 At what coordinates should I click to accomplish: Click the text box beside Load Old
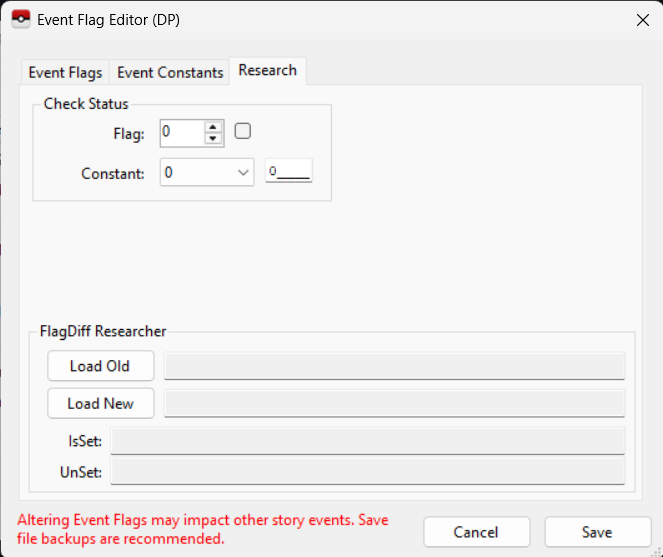[x=394, y=366]
